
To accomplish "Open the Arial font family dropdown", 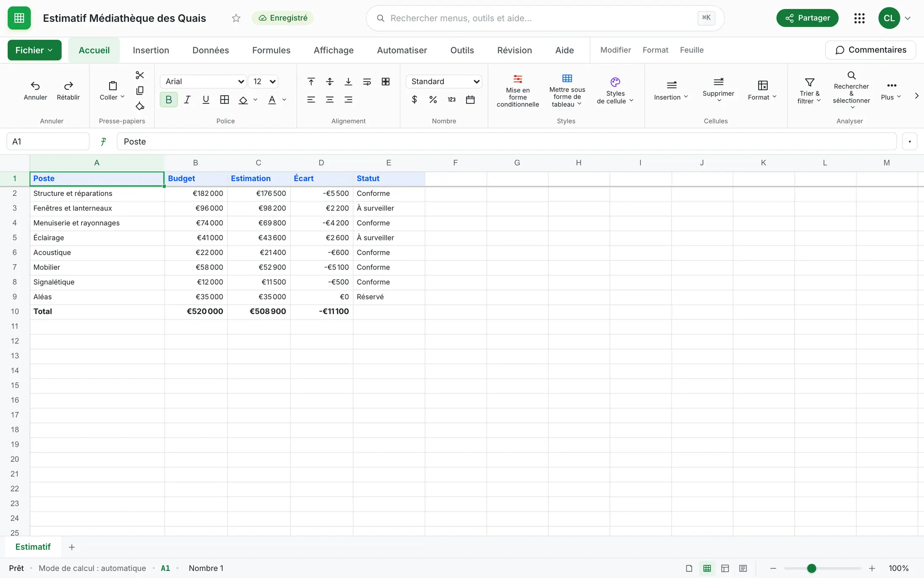I will pos(203,82).
